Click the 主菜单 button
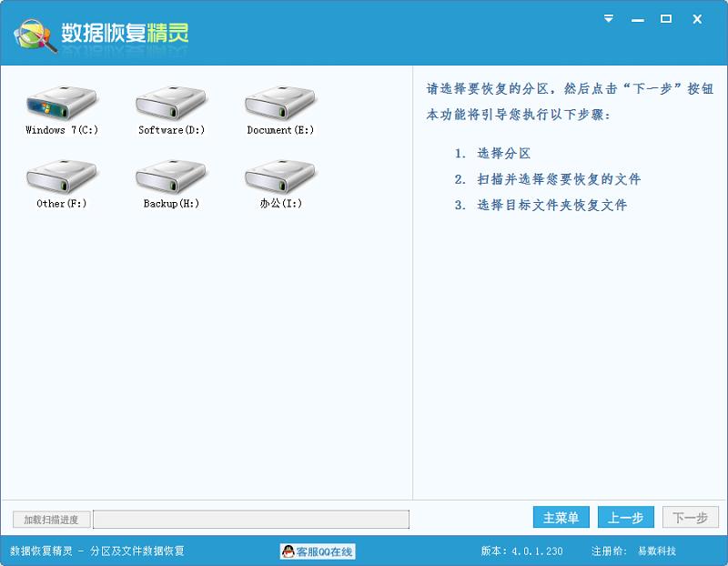 (562, 516)
